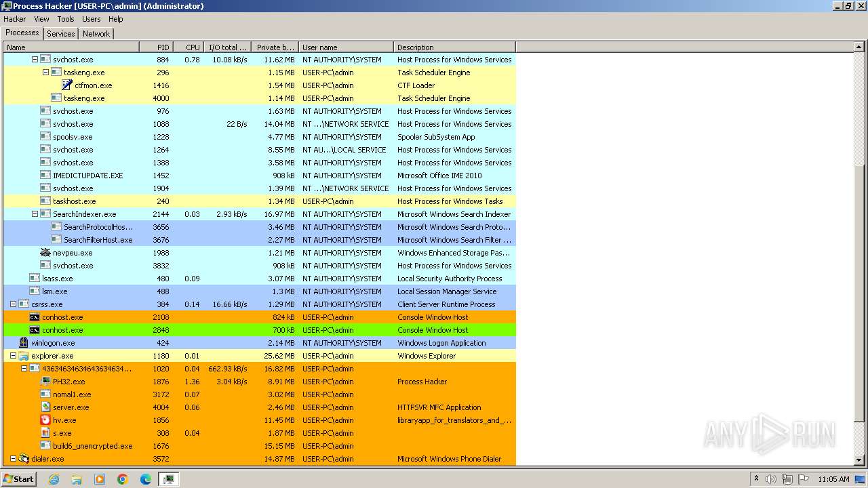Open the Hacker menu
This screenshot has height=488, width=868.
click(14, 19)
